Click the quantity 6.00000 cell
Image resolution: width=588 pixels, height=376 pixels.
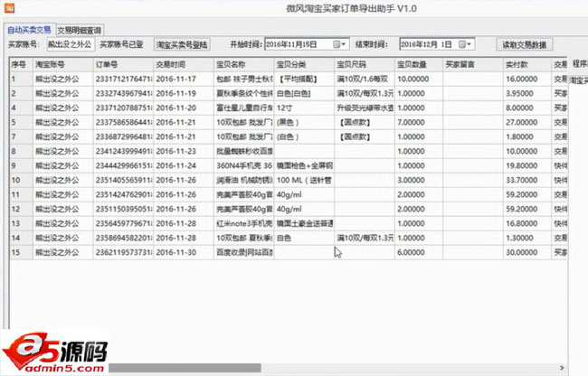419,252
